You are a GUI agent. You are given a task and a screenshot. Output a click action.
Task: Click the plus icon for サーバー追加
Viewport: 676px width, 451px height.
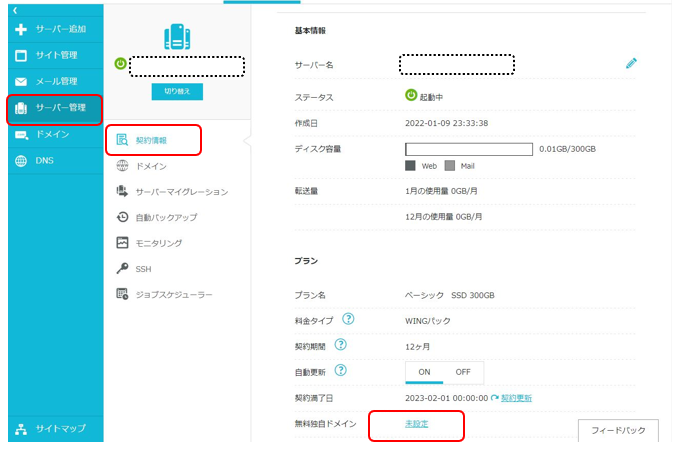tap(21, 29)
